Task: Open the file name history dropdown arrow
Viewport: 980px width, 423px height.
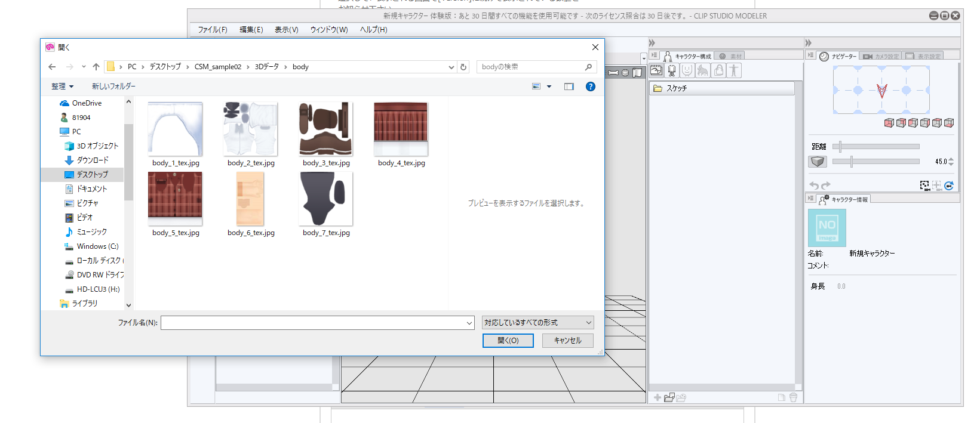Action: [x=469, y=323]
